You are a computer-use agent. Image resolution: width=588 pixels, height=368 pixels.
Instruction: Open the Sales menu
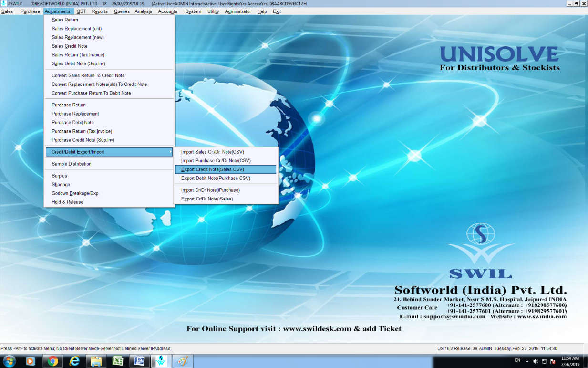pos(7,11)
